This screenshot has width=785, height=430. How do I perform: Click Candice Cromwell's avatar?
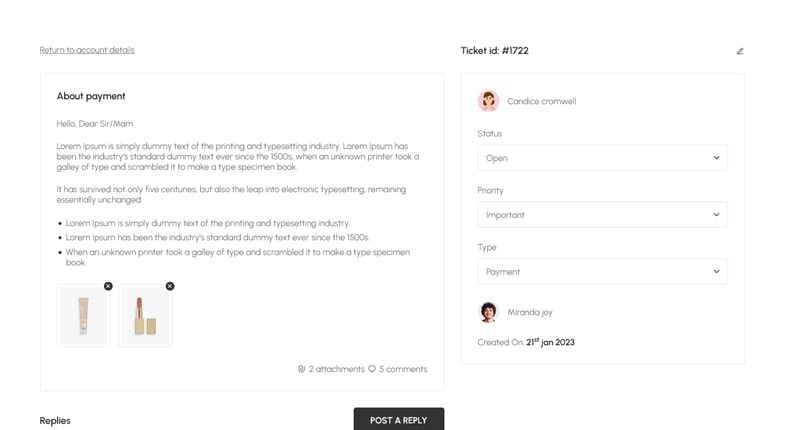point(488,101)
